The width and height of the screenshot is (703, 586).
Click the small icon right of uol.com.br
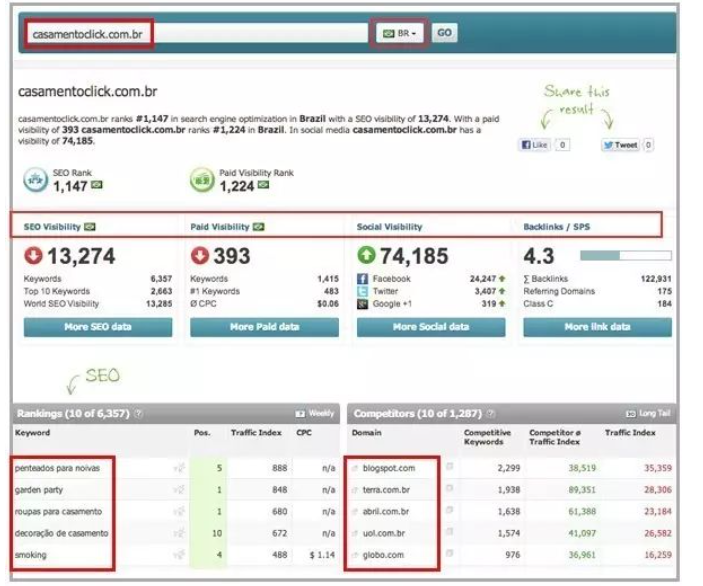tap(449, 532)
